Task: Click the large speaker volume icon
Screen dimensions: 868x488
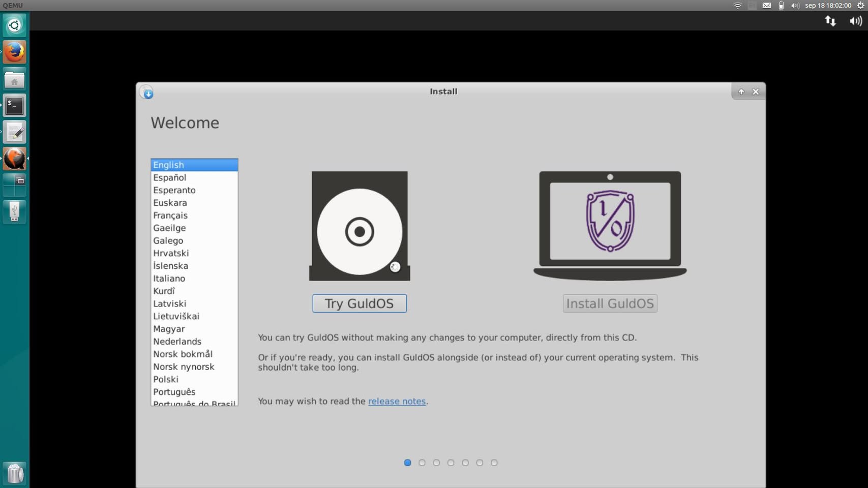Action: (x=856, y=21)
